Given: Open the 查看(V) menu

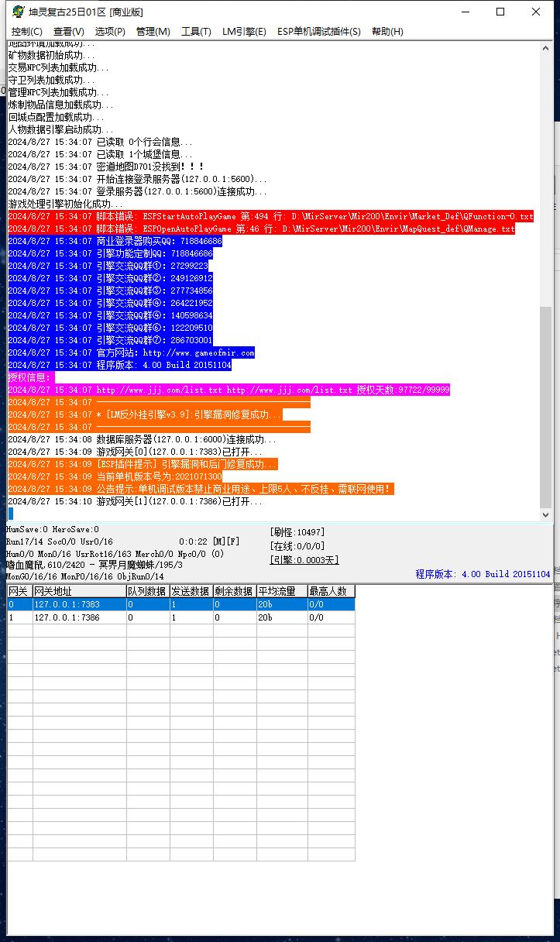Looking at the screenshot, I should coord(69,32).
